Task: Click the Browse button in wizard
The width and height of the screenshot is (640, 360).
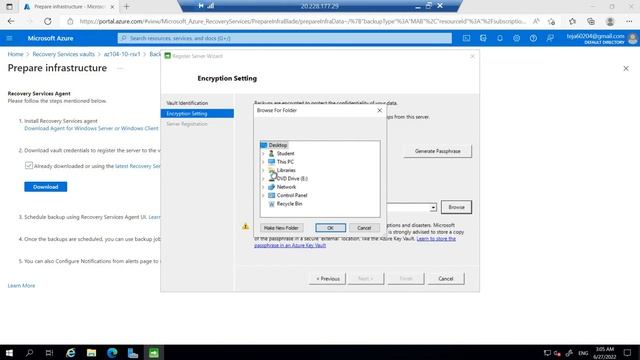Action: pos(456,207)
